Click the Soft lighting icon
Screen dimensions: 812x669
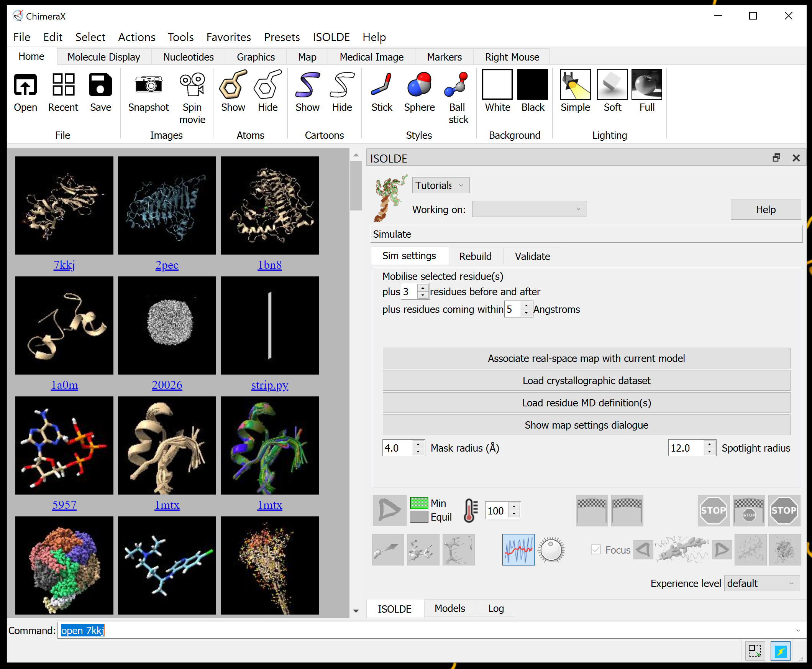(612, 84)
